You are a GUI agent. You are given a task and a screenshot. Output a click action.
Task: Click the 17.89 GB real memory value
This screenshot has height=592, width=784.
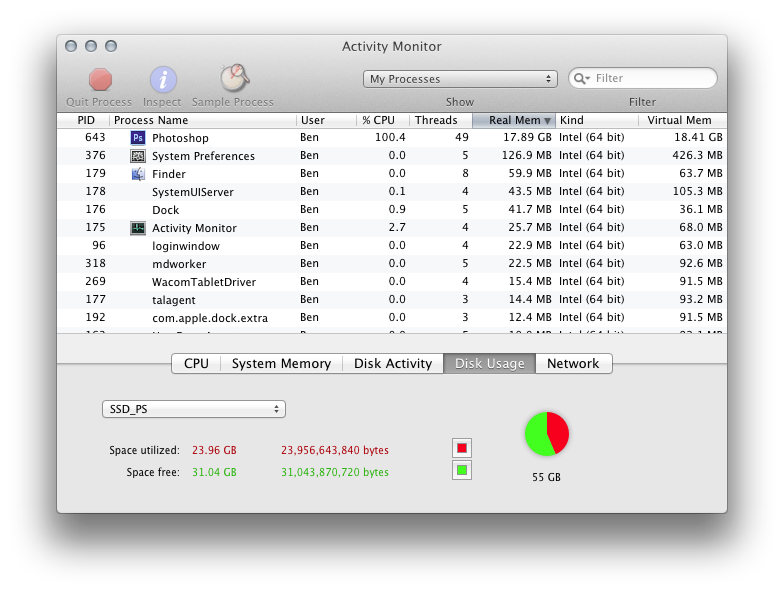[527, 137]
